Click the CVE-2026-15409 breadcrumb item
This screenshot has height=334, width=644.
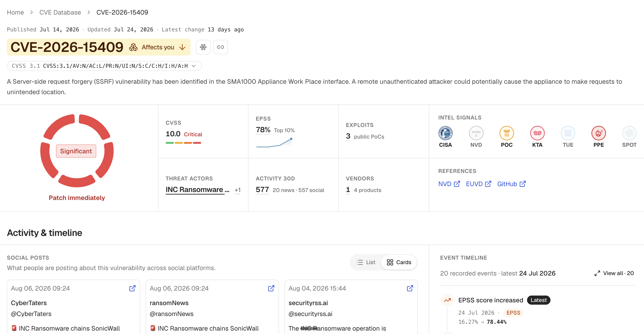(122, 12)
